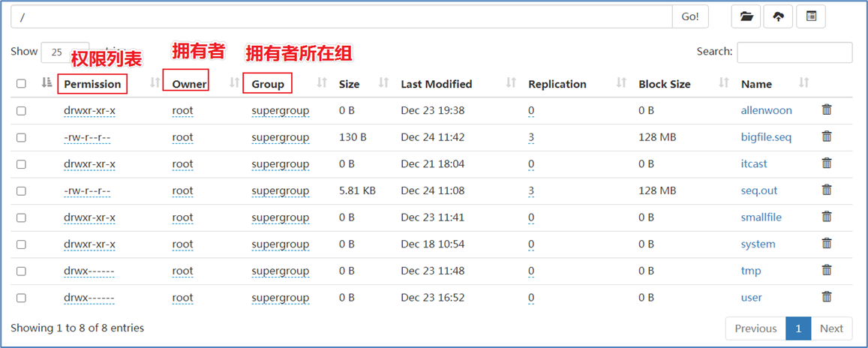Check the select-all header checkbox
The height and width of the screenshot is (348, 868).
click(21, 83)
